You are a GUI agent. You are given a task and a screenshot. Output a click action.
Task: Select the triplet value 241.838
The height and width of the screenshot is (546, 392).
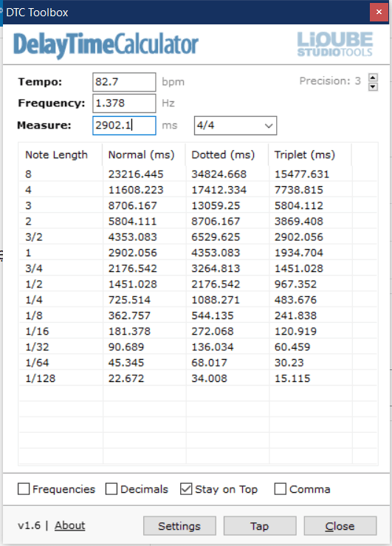(295, 315)
